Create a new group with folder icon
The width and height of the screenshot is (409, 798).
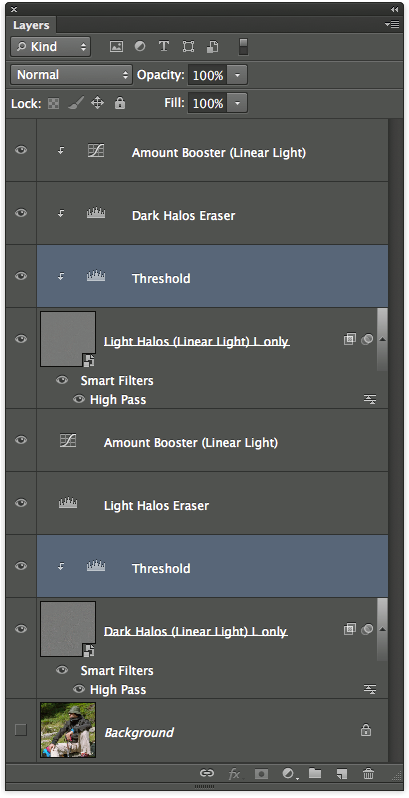(x=315, y=774)
